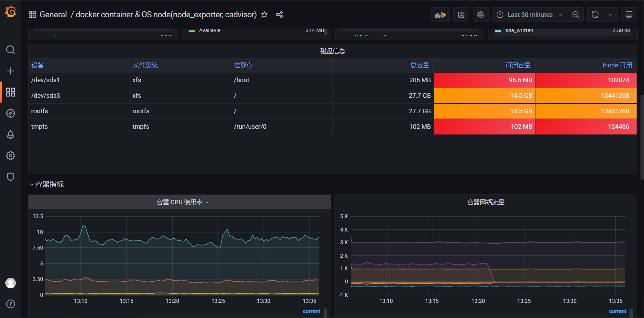Open the Last 30 minutes time picker
The image size is (644, 318).
click(529, 15)
